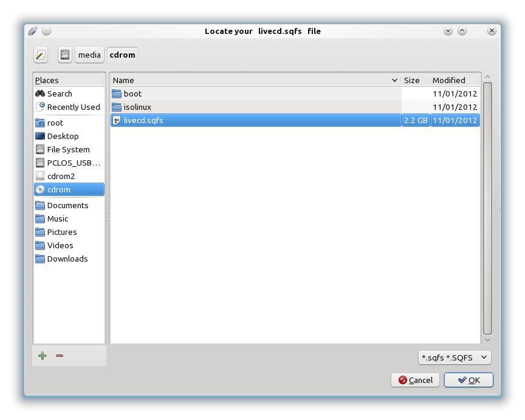The width and height of the screenshot is (525, 420).
Task: Select the root home folder in Places
Action: click(x=69, y=123)
